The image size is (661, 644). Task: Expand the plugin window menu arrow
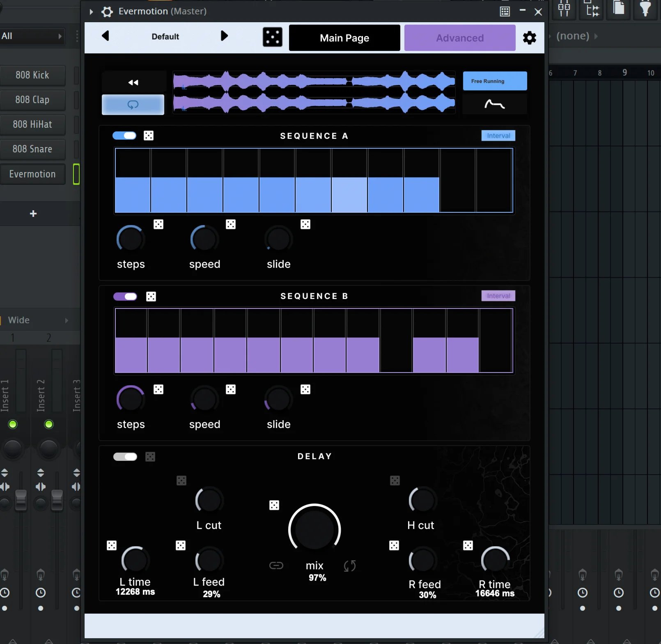[92, 12]
